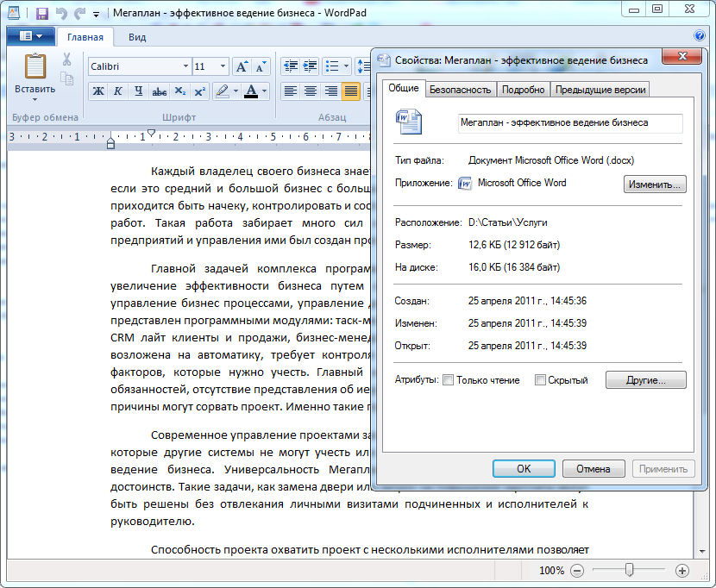716x588 pixels.
Task: Enable the Только чтение checkbox
Action: (448, 380)
